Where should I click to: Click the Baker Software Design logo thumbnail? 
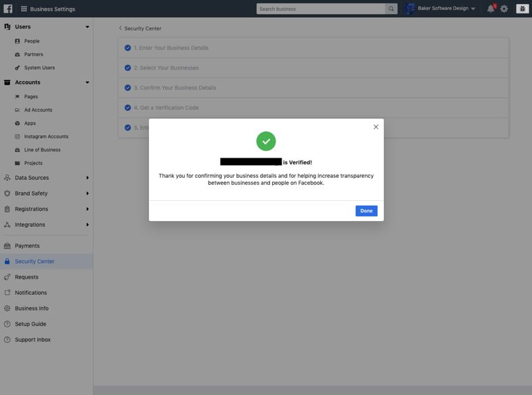pyautogui.click(x=409, y=9)
